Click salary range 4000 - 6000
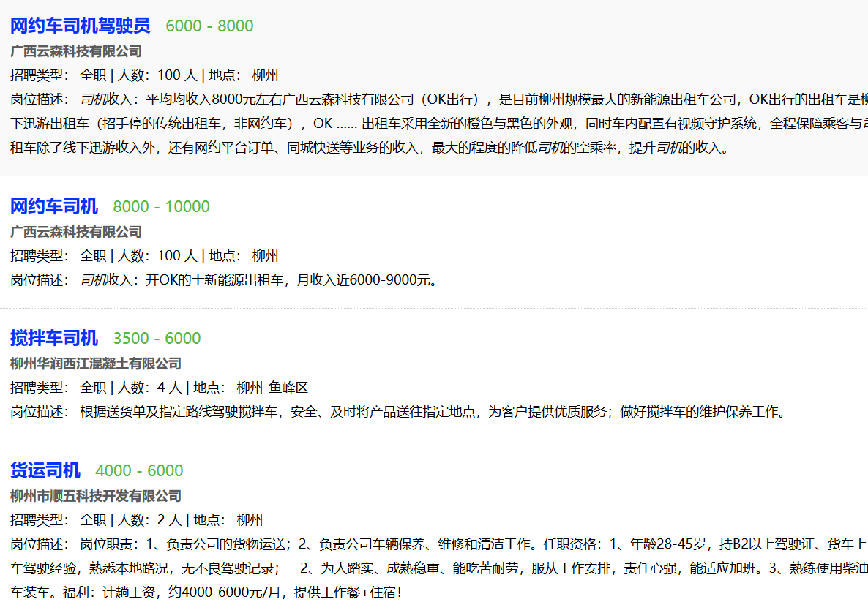This screenshot has width=868, height=613. point(139,471)
